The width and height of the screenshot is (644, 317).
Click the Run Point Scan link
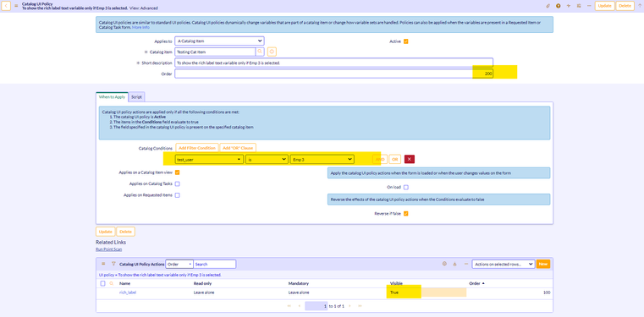108,249
